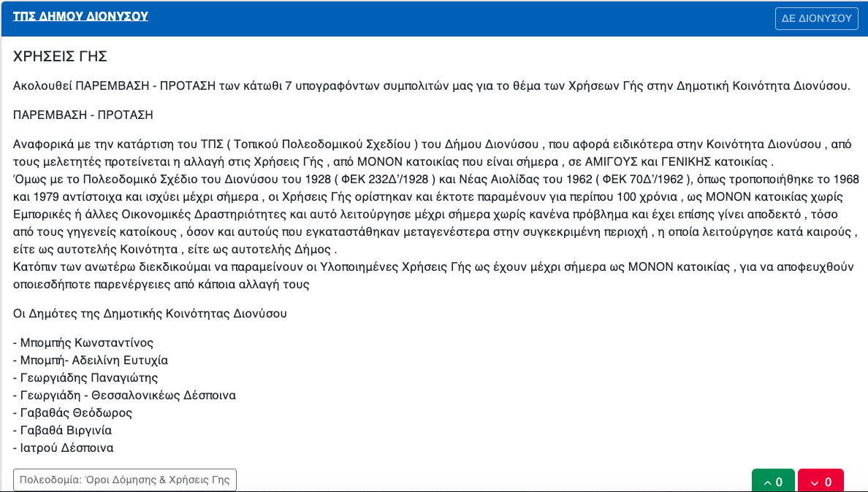Open the ΤΠΣ ΔΗΜΟΥ ΔΙΟΝΥΣΟΥ header link
The width and height of the screenshot is (868, 492).
pyautogui.click(x=81, y=16)
